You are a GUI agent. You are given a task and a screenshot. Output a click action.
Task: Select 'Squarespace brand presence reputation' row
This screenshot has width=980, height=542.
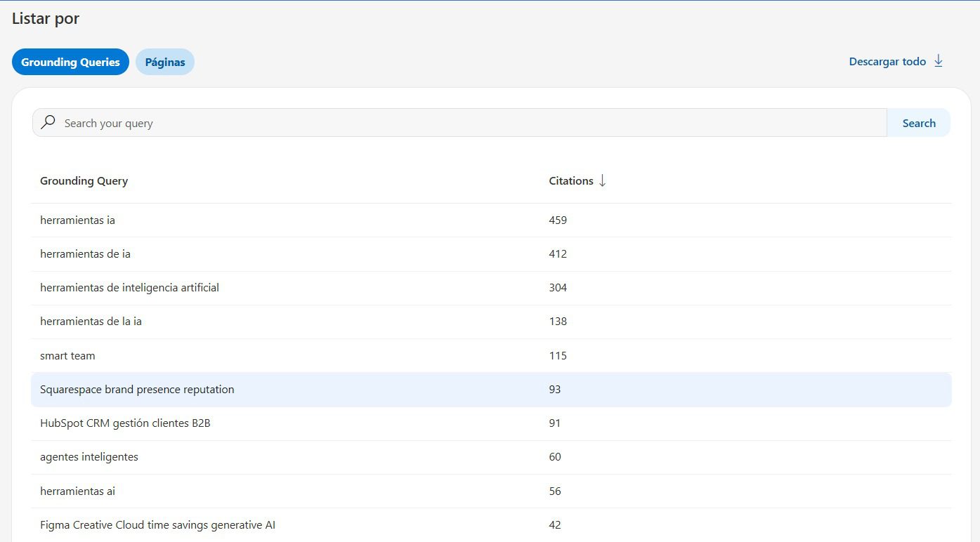click(137, 390)
